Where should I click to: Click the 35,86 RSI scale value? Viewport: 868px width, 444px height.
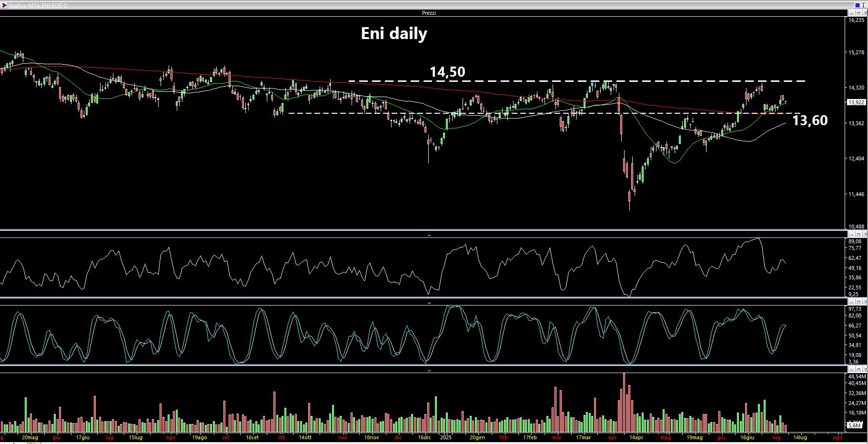point(855,277)
